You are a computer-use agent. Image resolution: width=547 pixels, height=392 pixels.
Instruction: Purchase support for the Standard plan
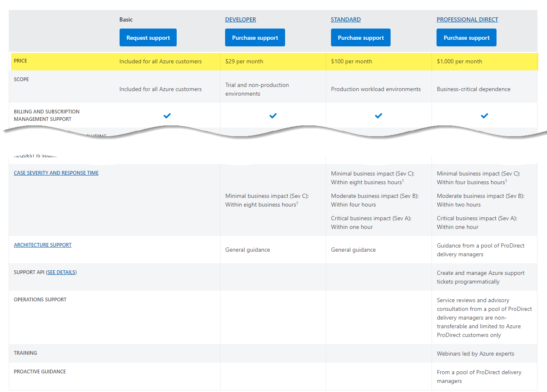click(360, 38)
